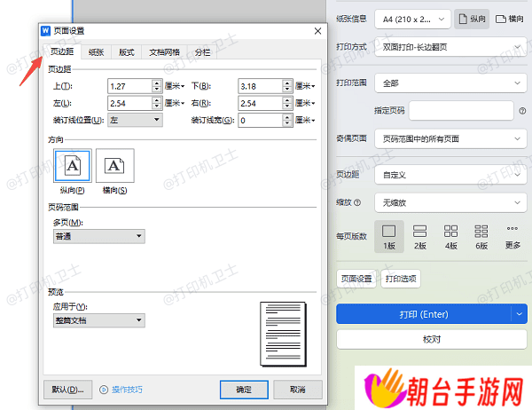
Task: Open the margins 自定义 dropdown
Action: pyautogui.click(x=450, y=175)
